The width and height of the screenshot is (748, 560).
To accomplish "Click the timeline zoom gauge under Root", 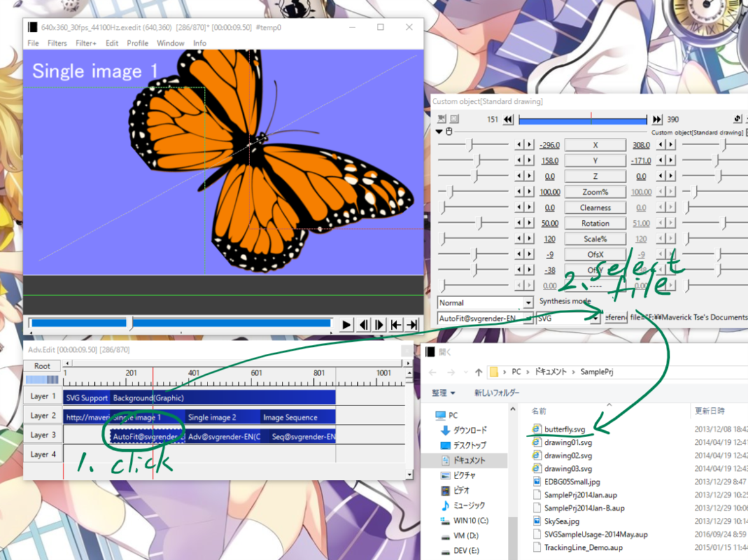I will pyautogui.click(x=43, y=380).
